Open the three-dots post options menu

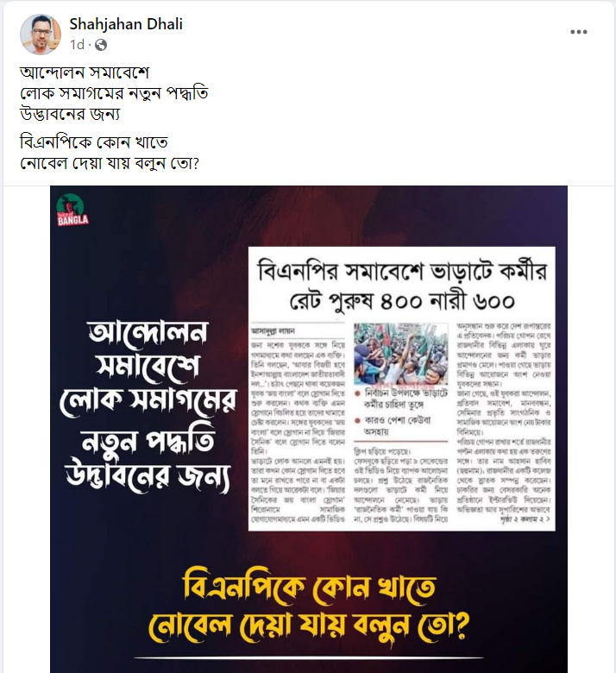(x=578, y=32)
